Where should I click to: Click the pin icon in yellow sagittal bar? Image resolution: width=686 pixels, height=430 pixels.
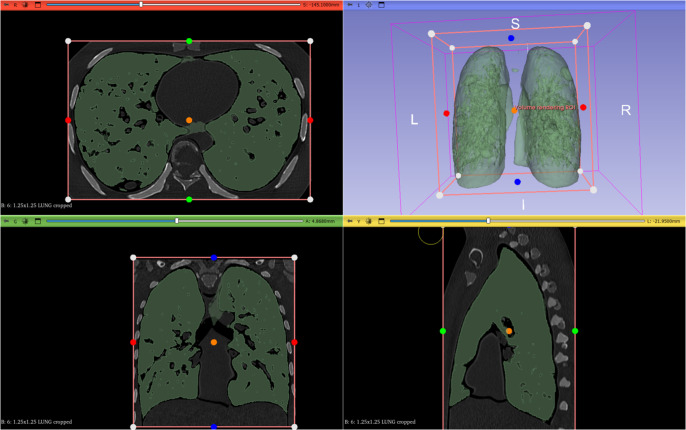(x=350, y=221)
